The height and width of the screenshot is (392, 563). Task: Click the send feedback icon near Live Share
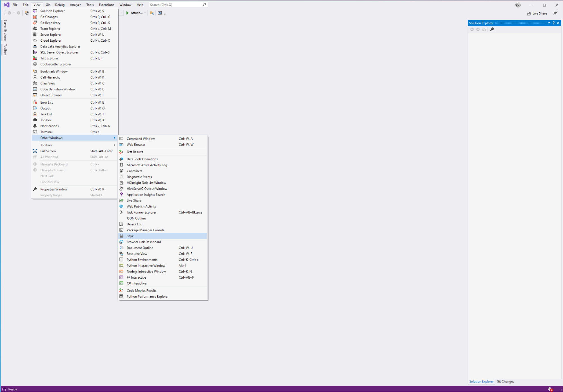[x=555, y=13]
